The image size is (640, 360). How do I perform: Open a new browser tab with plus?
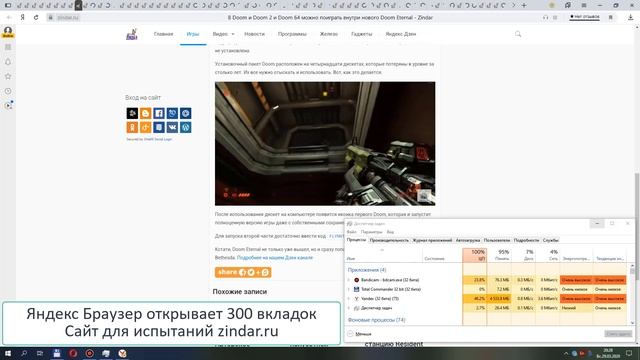(x=524, y=5)
